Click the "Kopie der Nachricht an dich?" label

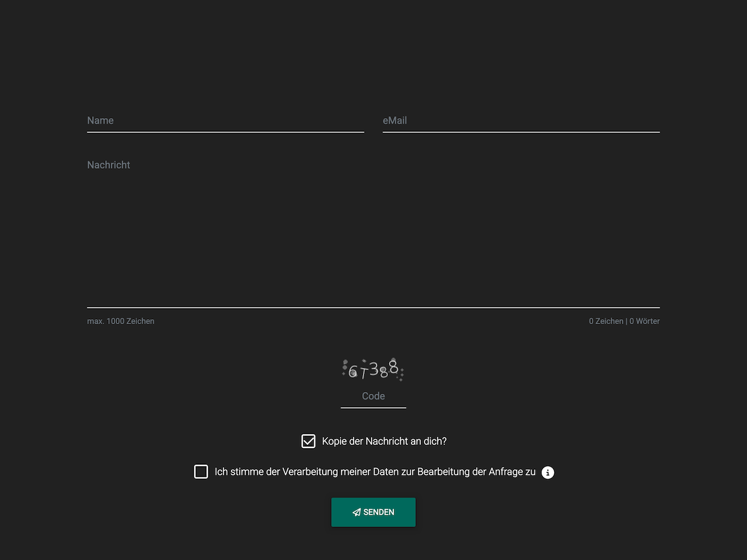pyautogui.click(x=384, y=441)
